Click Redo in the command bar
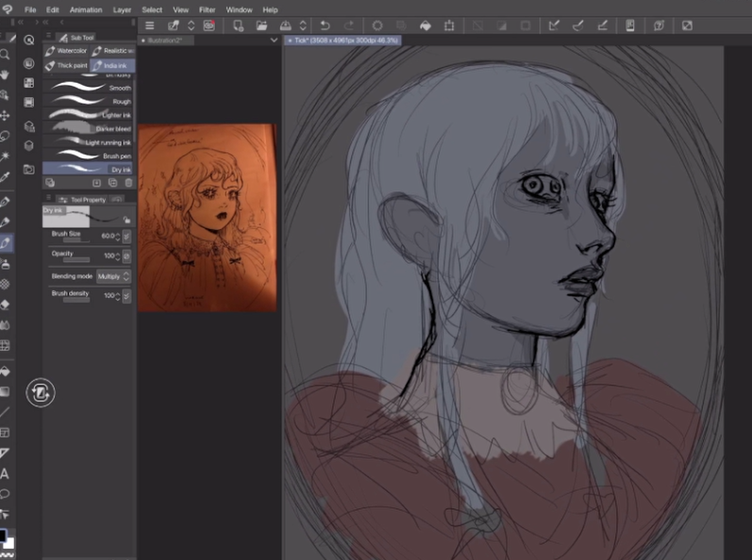 (349, 25)
